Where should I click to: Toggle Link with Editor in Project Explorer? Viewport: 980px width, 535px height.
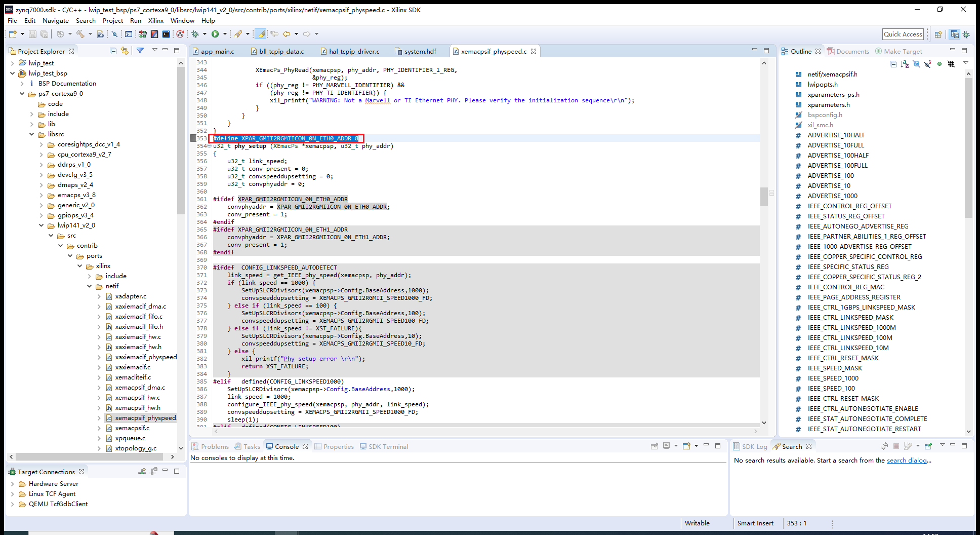125,51
